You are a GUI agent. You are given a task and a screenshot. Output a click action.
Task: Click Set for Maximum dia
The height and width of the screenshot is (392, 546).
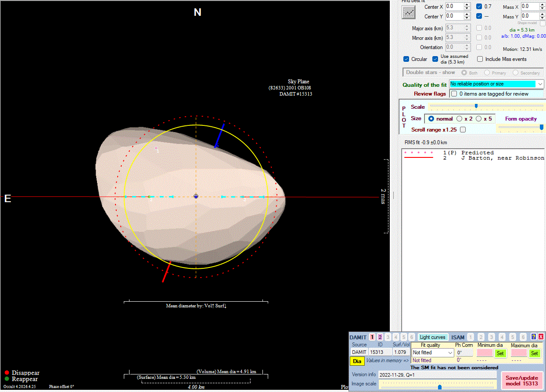coord(534,353)
